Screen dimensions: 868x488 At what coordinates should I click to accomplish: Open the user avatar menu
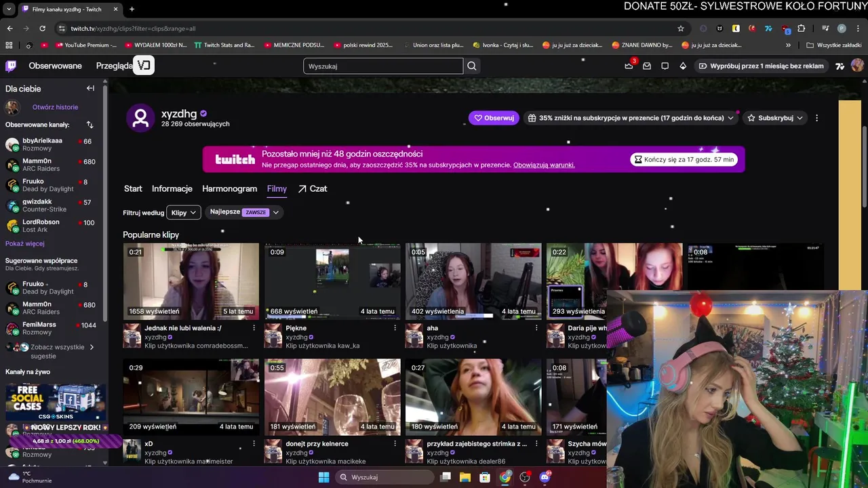[857, 66]
